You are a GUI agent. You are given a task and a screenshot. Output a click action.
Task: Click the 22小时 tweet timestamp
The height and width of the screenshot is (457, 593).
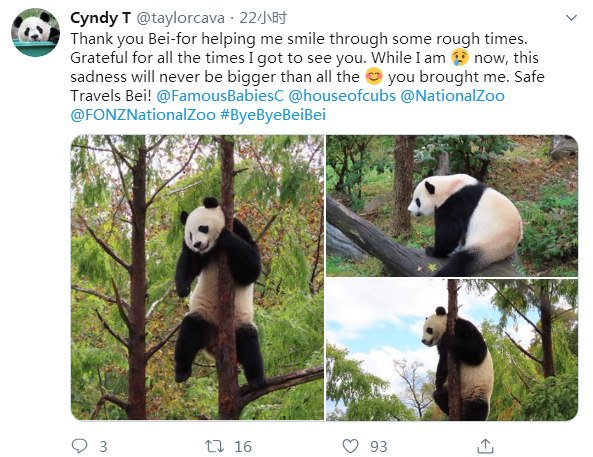[263, 18]
